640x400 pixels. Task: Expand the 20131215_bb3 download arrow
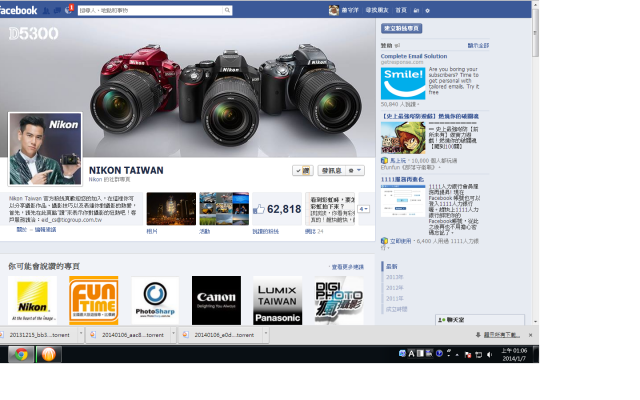[81, 334]
